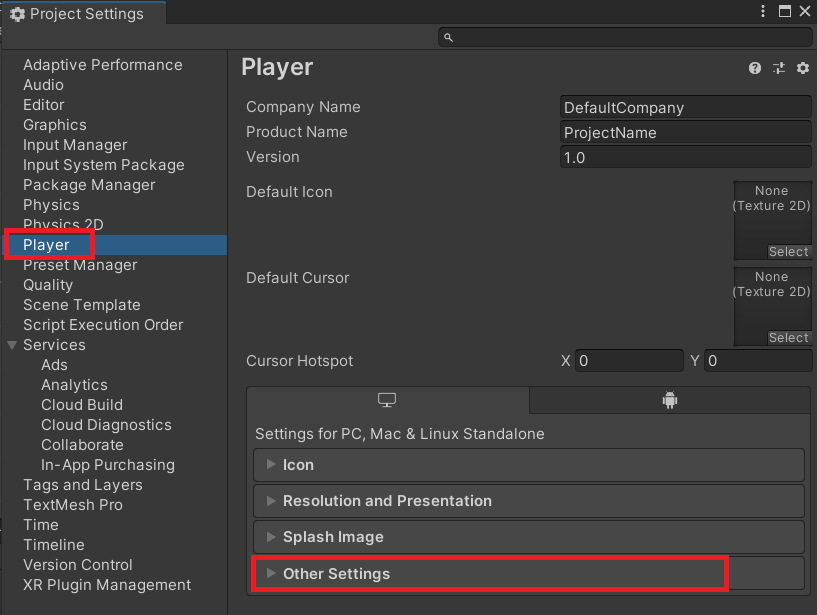Screen dimensions: 817x615
Task: Open XR Plugin Management settings
Action: [107, 585]
